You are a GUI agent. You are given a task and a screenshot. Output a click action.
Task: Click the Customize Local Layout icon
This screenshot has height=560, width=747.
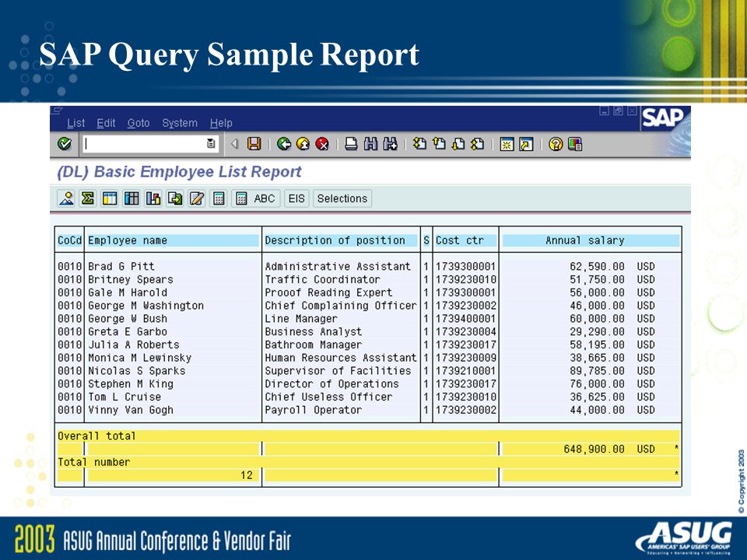(x=575, y=144)
